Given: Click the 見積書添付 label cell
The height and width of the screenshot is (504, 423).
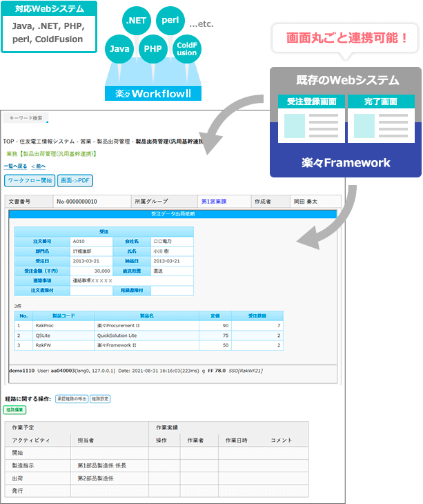Looking at the screenshot, I should pyautogui.click(x=132, y=290).
